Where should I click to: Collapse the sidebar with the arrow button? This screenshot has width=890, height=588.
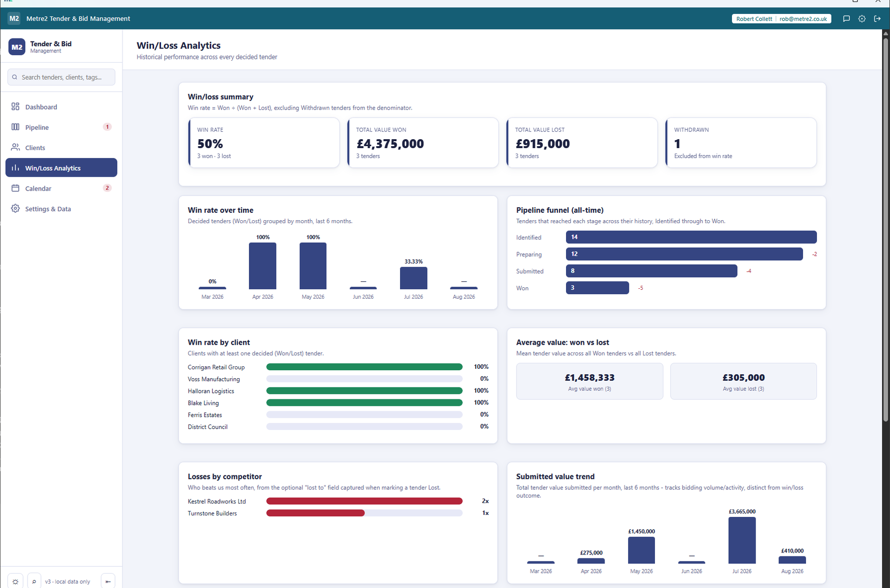coord(108,582)
